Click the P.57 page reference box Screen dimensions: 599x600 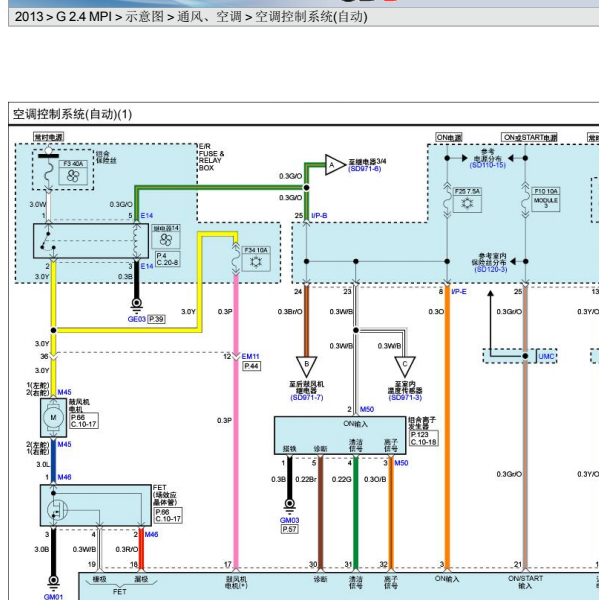(x=289, y=529)
